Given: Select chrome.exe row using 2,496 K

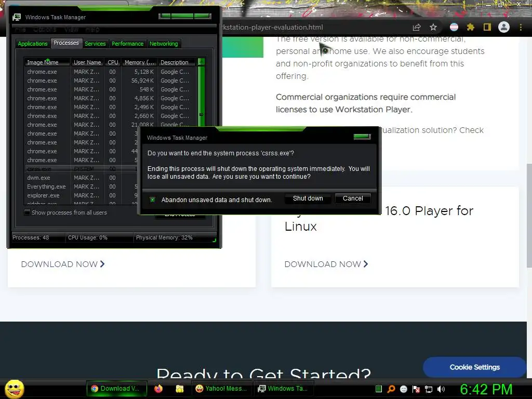Looking at the screenshot, I should (x=110, y=107).
